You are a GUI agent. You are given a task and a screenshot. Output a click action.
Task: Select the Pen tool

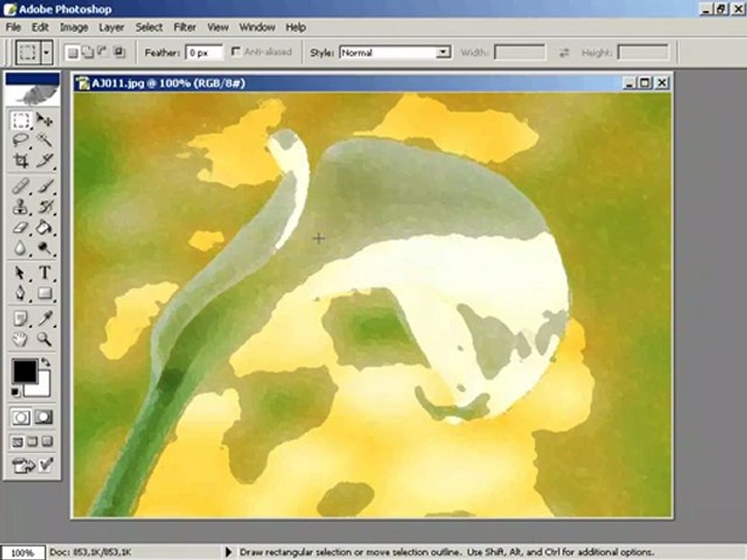click(x=20, y=293)
